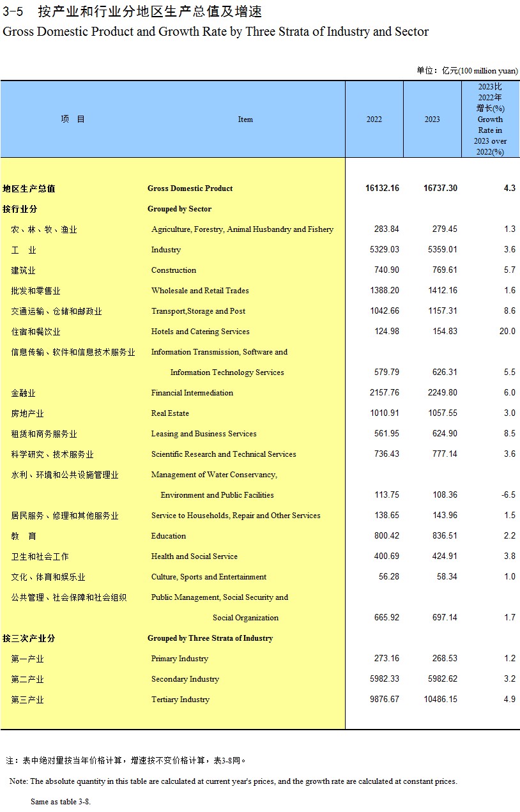Select the growth rate 20.0
Screen dimensions: 520x812
pyautogui.click(x=507, y=332)
